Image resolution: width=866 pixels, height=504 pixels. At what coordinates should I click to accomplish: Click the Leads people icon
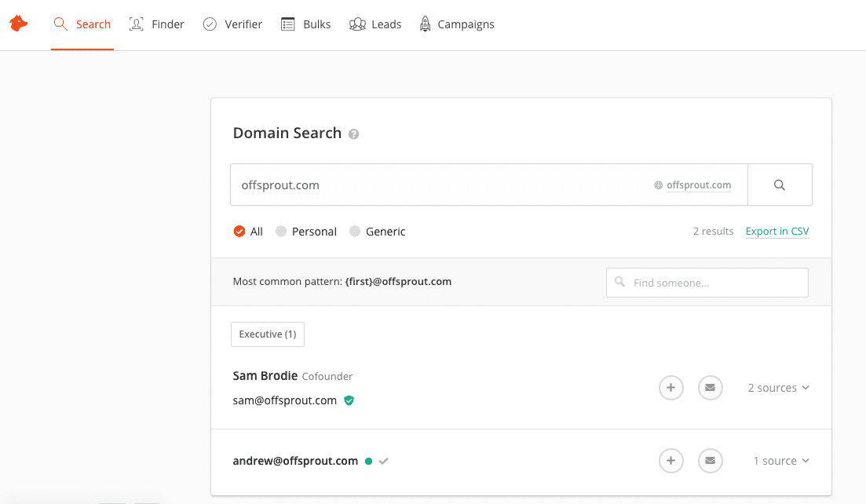click(357, 24)
